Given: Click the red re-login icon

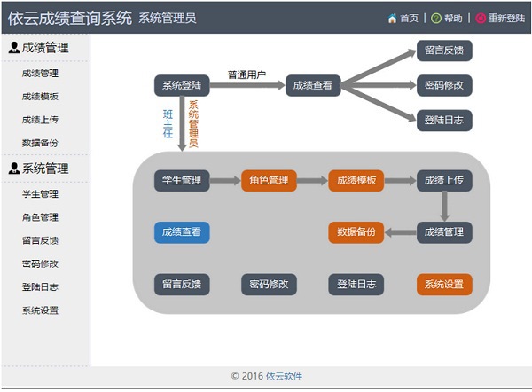Looking at the screenshot, I should pyautogui.click(x=481, y=19).
